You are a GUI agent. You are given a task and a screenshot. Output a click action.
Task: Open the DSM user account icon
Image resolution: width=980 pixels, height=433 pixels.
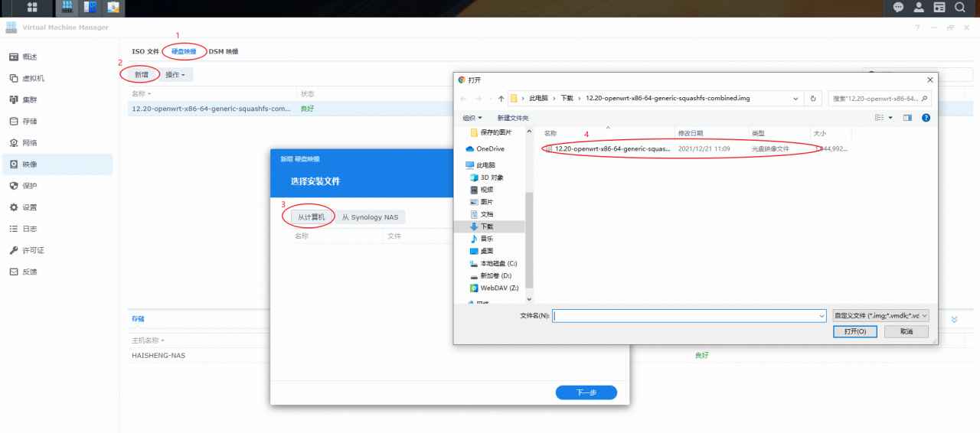(919, 8)
